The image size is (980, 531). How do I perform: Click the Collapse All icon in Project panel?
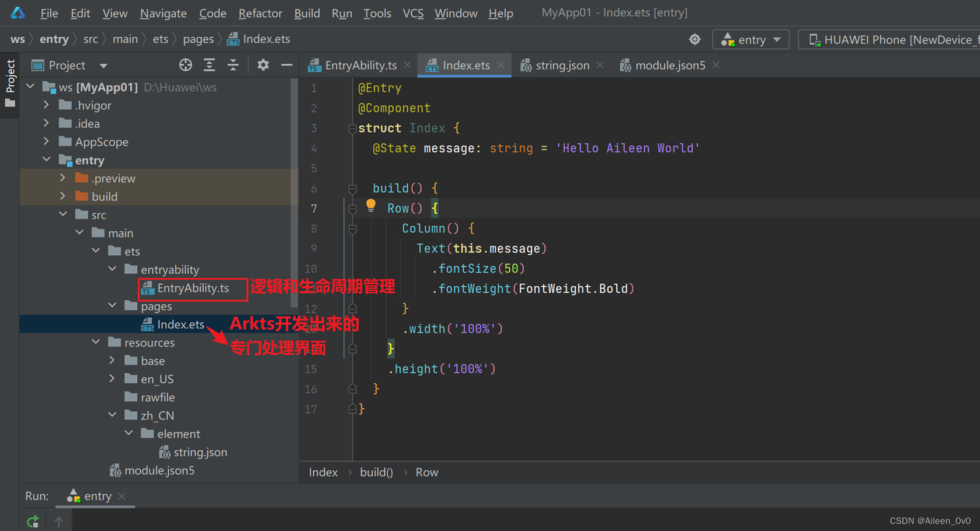tap(233, 65)
